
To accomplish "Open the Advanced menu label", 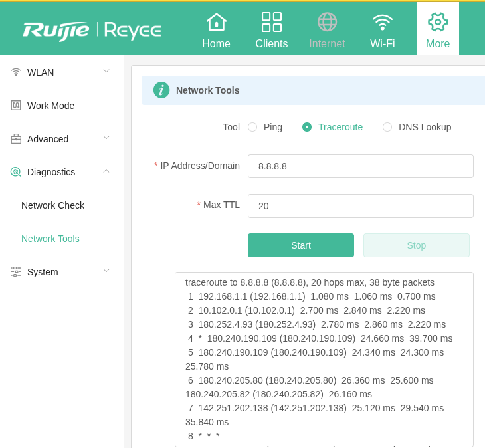I will coord(48,139).
